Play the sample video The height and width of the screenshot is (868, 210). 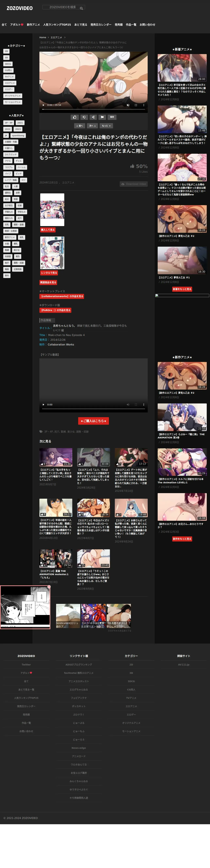pyautogui.click(x=43, y=405)
